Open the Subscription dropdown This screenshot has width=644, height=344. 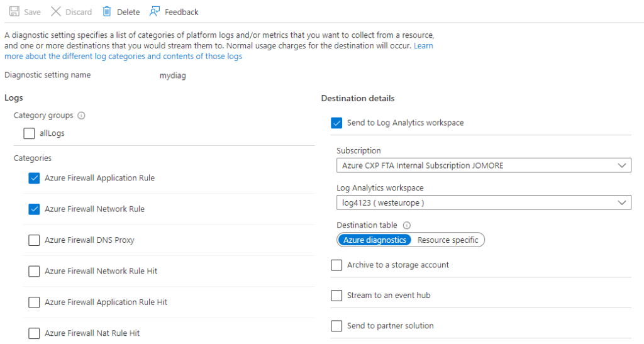tap(483, 166)
